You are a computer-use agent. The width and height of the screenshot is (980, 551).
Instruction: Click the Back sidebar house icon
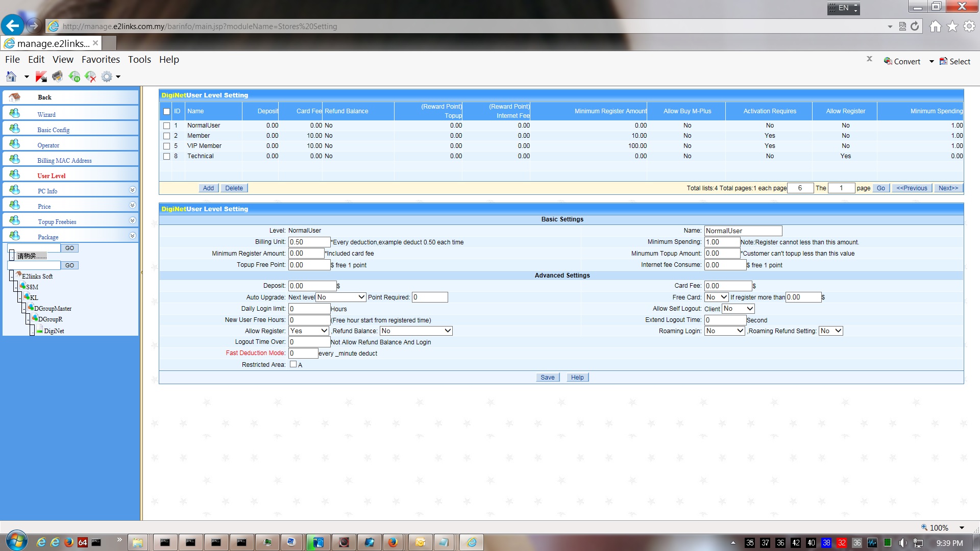tap(15, 97)
